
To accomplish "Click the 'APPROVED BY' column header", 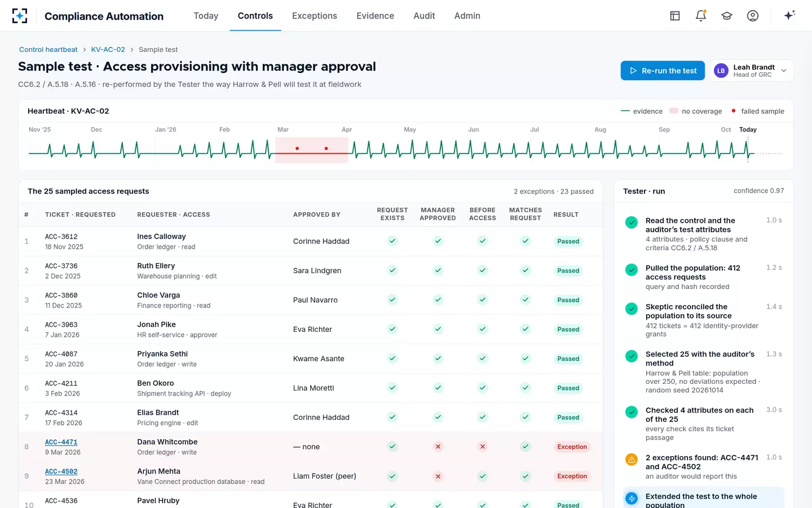I will pyautogui.click(x=317, y=214).
